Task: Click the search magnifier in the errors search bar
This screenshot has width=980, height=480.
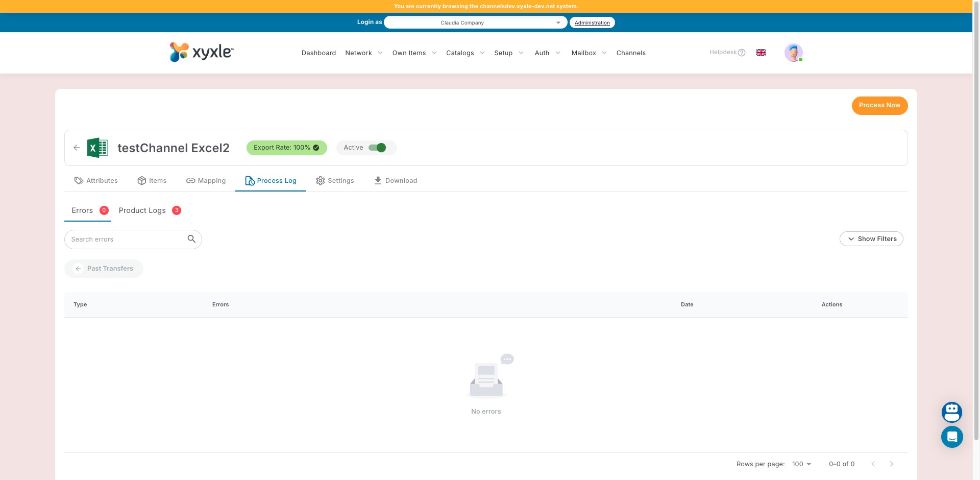Action: pyautogui.click(x=191, y=239)
